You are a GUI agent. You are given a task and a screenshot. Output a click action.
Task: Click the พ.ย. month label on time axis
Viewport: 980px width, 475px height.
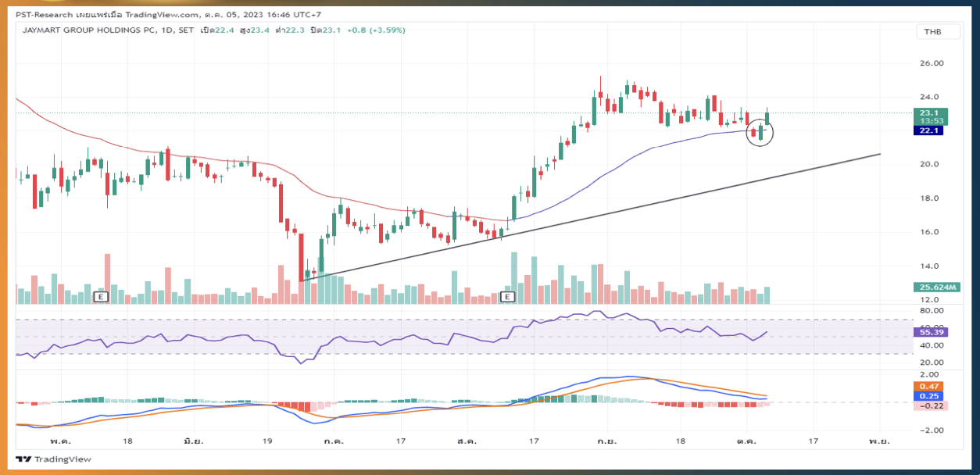pyautogui.click(x=879, y=441)
